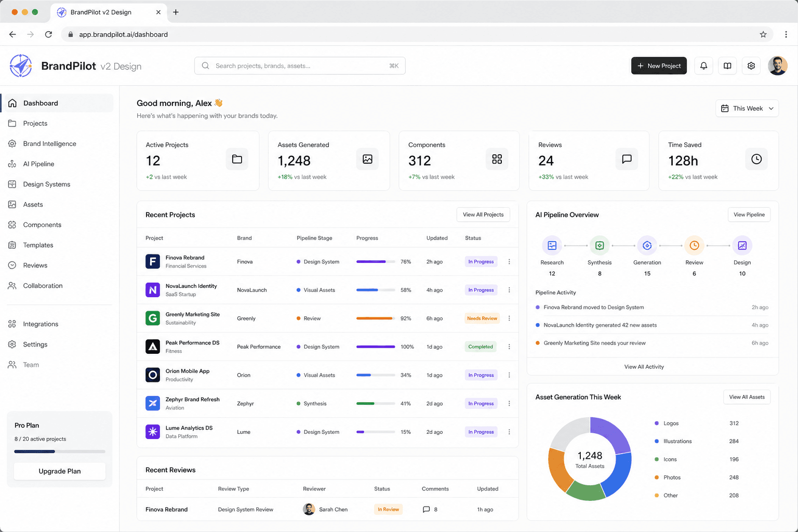Click the Finova Rebrand project logo
The width and height of the screenshot is (798, 532).
click(x=153, y=261)
